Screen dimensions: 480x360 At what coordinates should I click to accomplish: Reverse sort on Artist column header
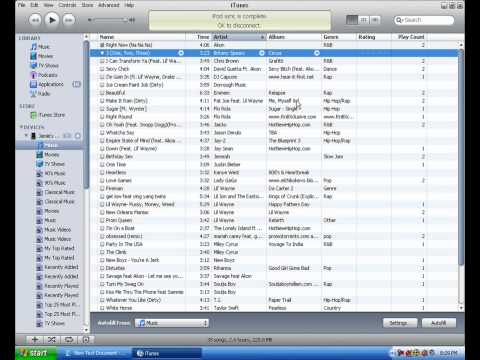(x=239, y=37)
